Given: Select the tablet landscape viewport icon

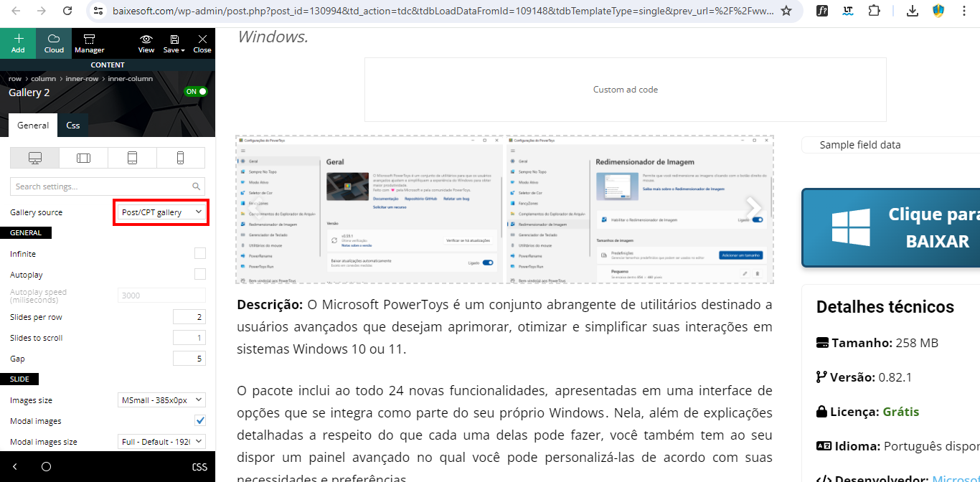Looking at the screenshot, I should pyautogui.click(x=83, y=158).
